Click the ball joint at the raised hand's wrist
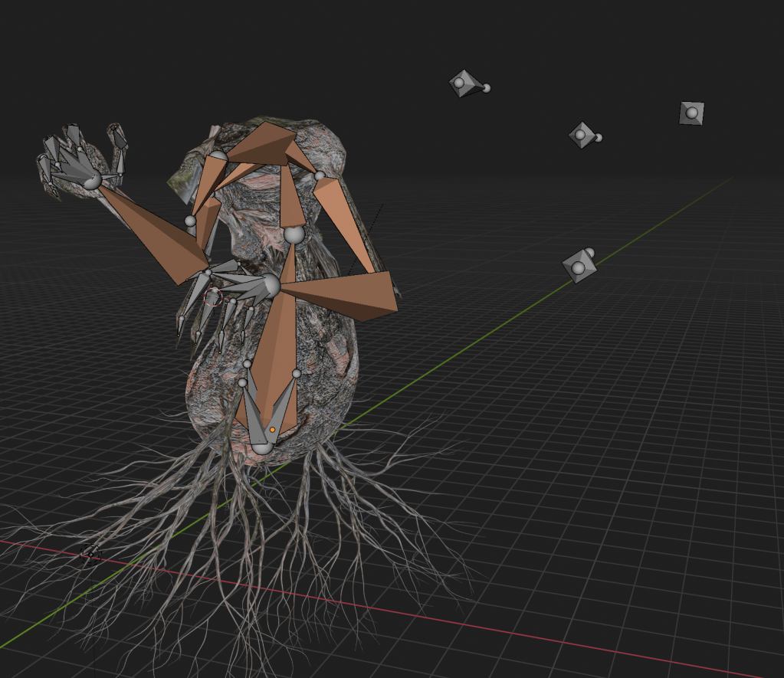Screen dimensions: 784x678 point(92,181)
